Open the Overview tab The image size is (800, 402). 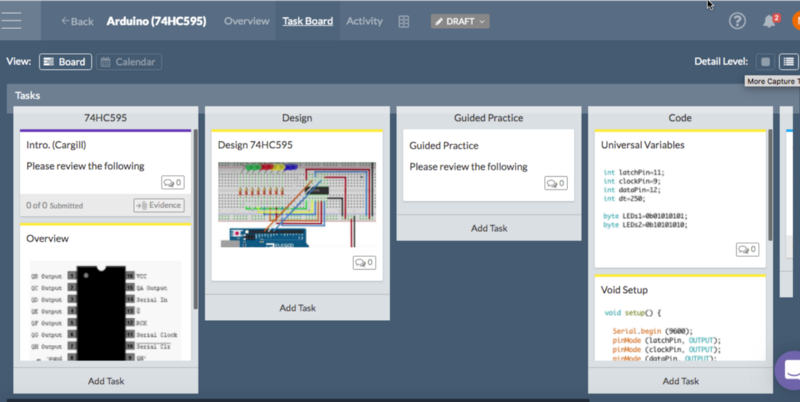pyautogui.click(x=246, y=21)
